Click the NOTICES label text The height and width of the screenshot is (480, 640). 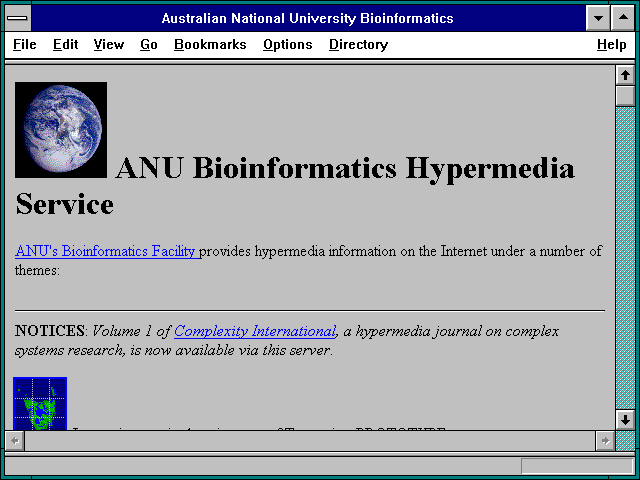49,331
